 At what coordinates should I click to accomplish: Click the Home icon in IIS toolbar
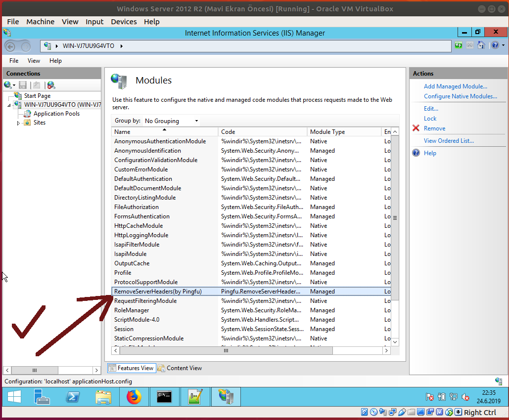[481, 45]
